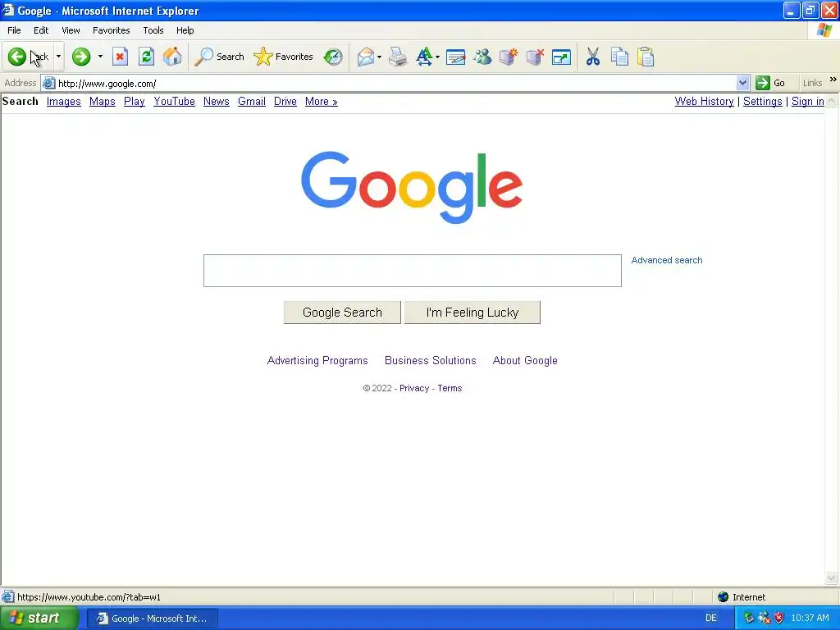Open the Help menu
Image resolution: width=840 pixels, height=630 pixels.
(x=185, y=30)
